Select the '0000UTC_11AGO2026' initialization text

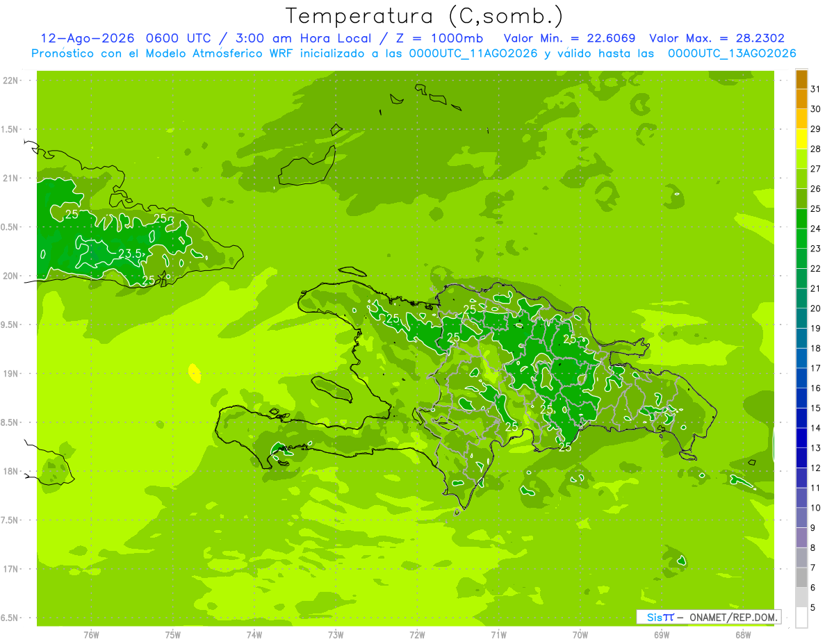click(x=474, y=53)
